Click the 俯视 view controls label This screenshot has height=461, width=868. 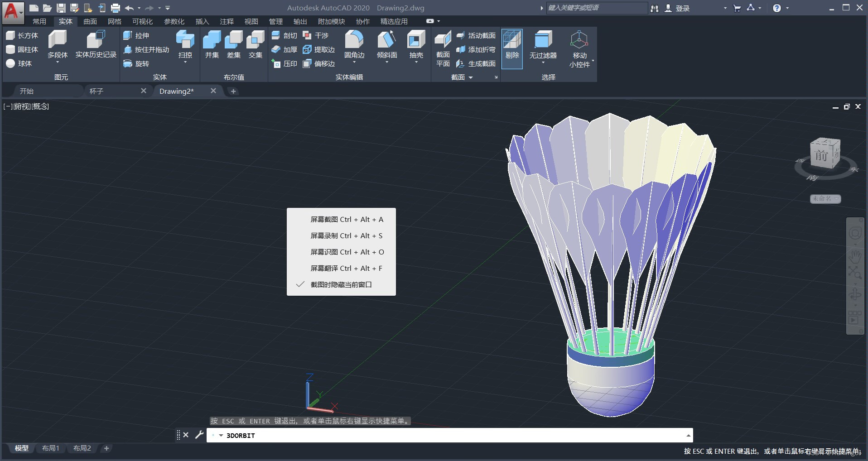pos(22,106)
